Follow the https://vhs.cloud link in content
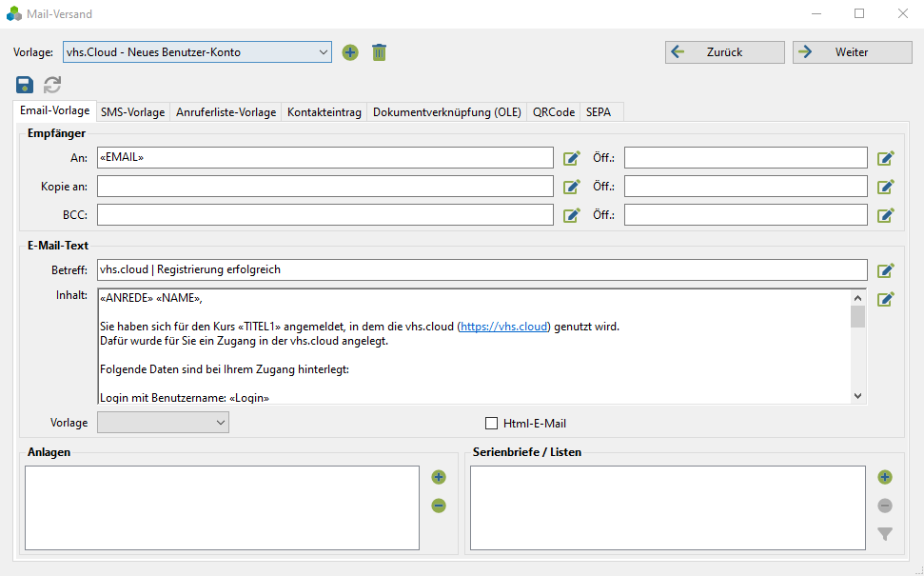The image size is (924, 576). point(503,326)
